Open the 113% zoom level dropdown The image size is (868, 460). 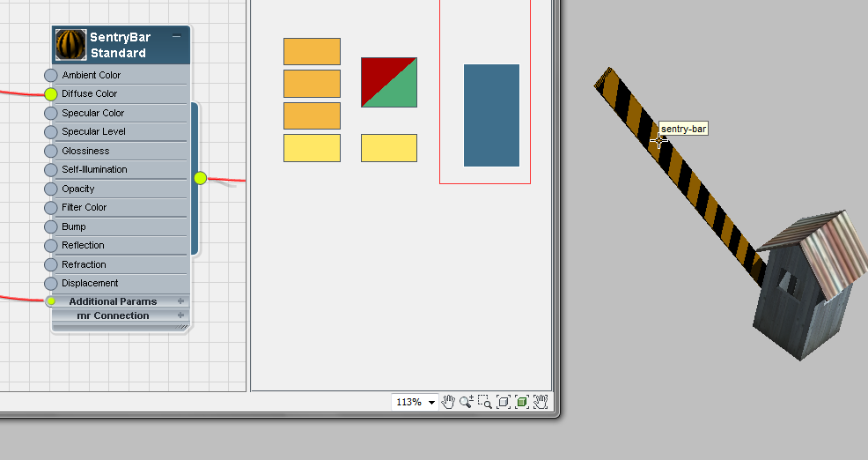coord(431,403)
